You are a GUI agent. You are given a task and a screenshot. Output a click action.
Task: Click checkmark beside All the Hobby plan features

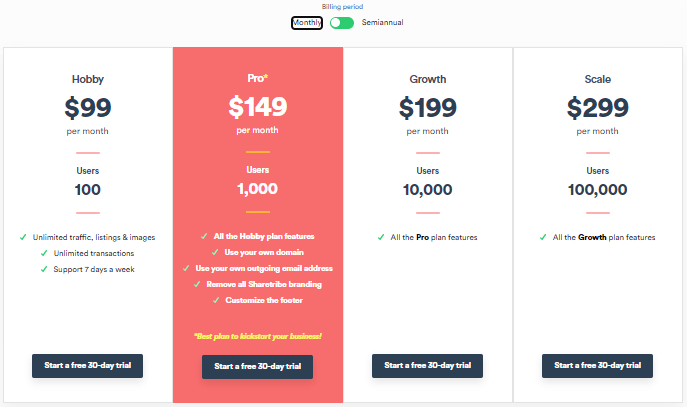(x=204, y=236)
